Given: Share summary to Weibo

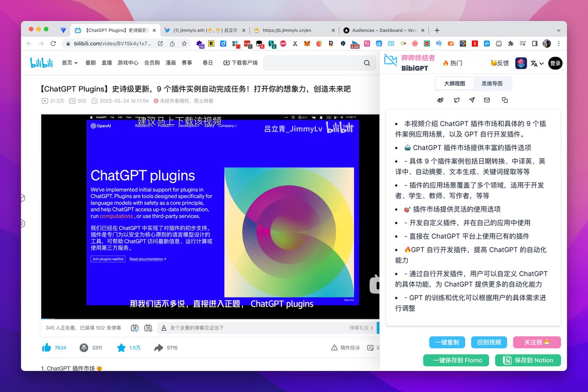Looking at the screenshot, I should coord(441,100).
